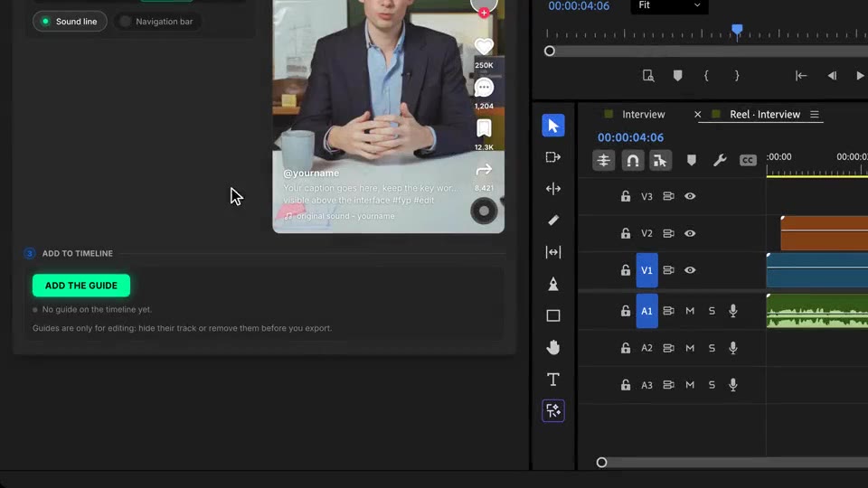Toggle the CC caption track button
The image size is (868, 488).
click(x=748, y=161)
